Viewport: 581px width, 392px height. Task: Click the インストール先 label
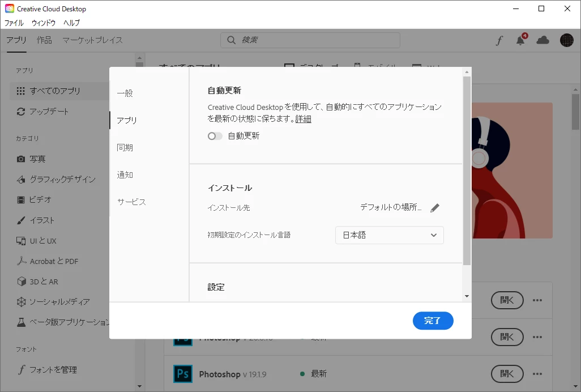pyautogui.click(x=229, y=208)
